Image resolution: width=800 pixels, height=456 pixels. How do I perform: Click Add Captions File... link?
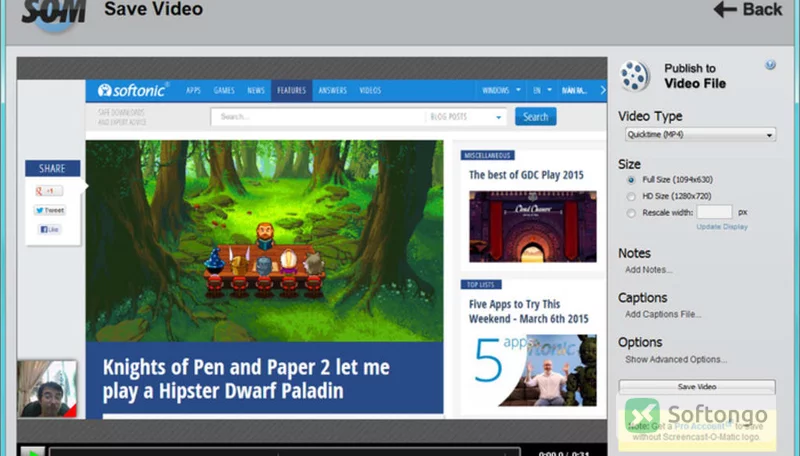pyautogui.click(x=663, y=314)
